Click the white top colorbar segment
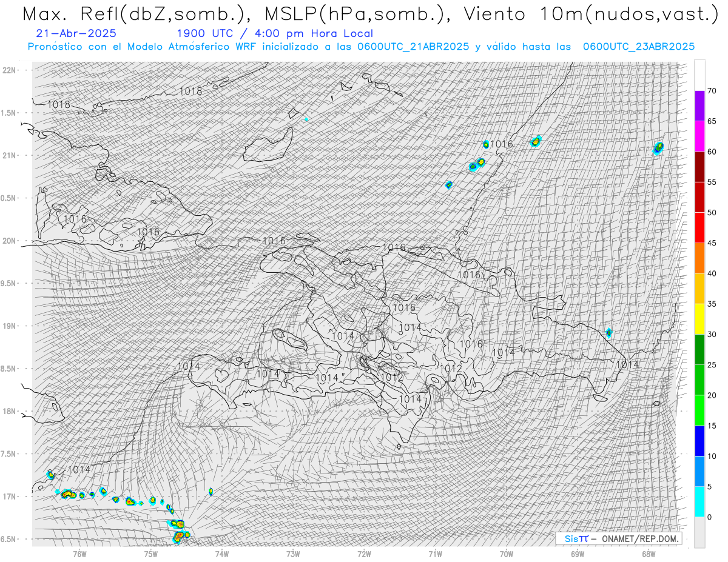728x562 pixels. 699,75
